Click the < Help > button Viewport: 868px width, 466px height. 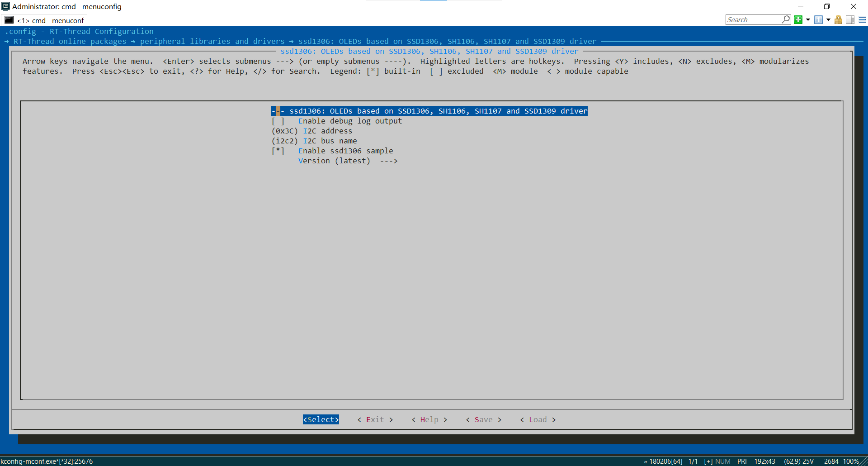pyautogui.click(x=429, y=420)
